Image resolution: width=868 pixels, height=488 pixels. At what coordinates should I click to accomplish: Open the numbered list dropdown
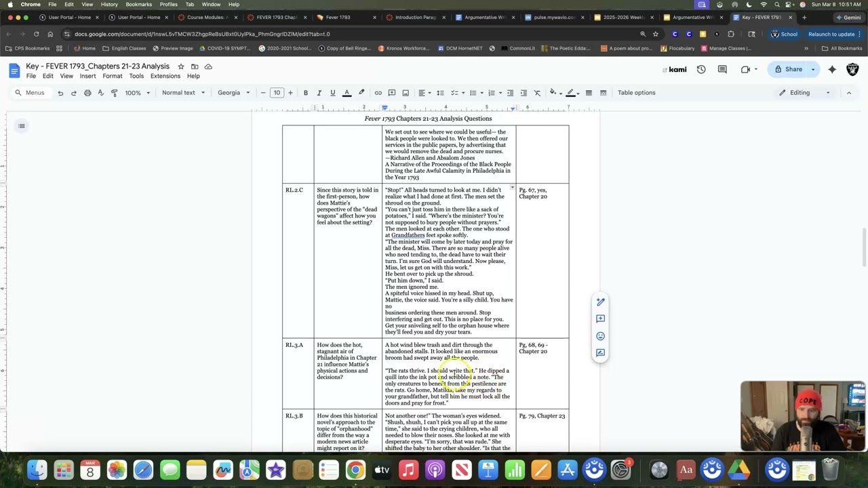coord(494,93)
